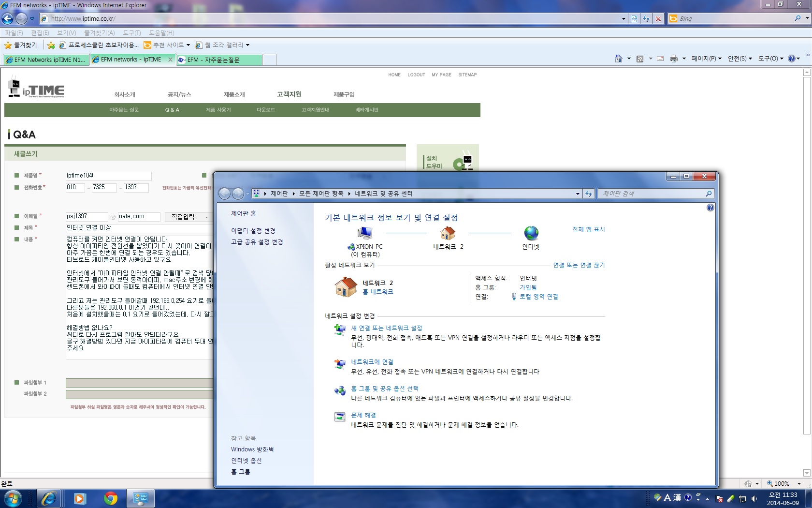Open the 즐겨찾기(A) menu
This screenshot has width=812, height=508.
pos(100,33)
